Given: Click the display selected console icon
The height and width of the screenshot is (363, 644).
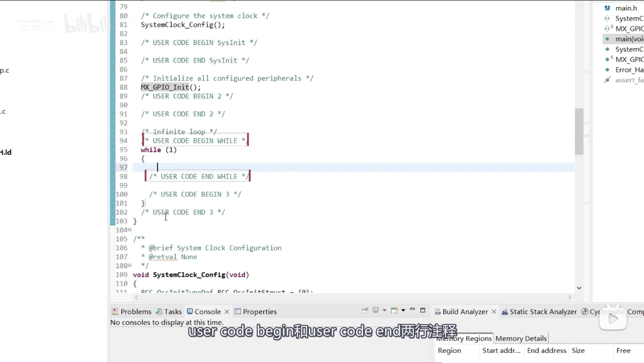Looking at the screenshot, I should pyautogui.click(x=376, y=310).
